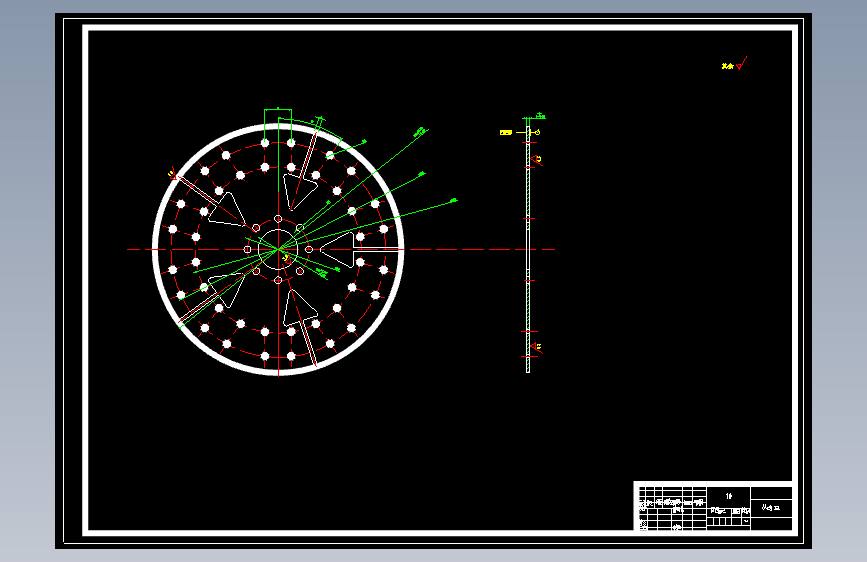Select the title block table at bottom right
867x562 pixels.
click(x=713, y=507)
